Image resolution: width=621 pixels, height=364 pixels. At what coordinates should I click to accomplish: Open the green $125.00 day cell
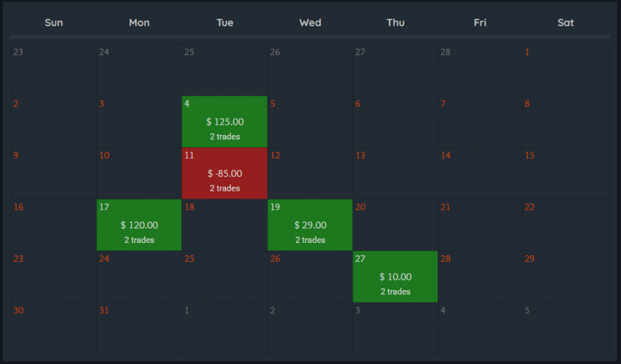click(224, 122)
